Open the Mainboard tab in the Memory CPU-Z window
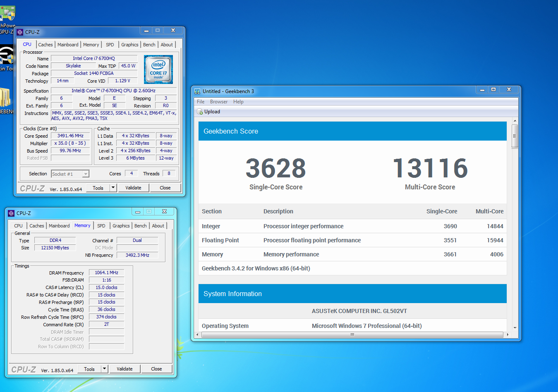This screenshot has height=392, width=558. click(x=59, y=226)
